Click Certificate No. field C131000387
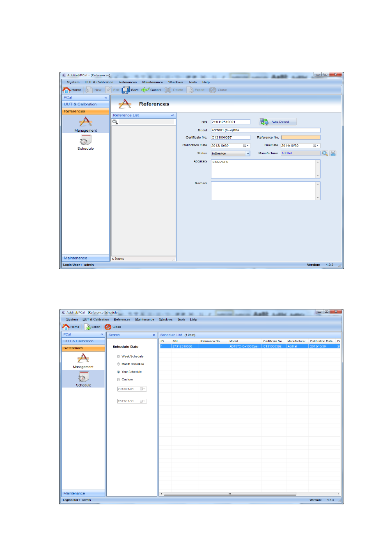The height and width of the screenshot is (554, 392). pos(230,137)
